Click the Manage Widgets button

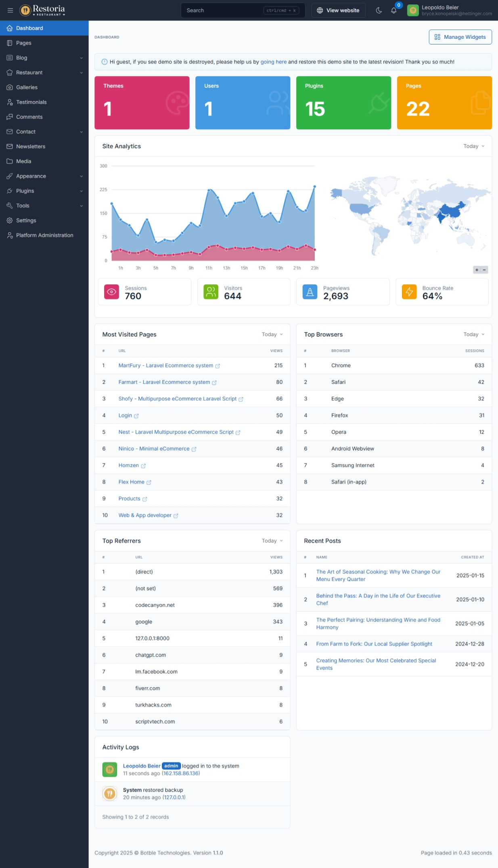coord(460,37)
